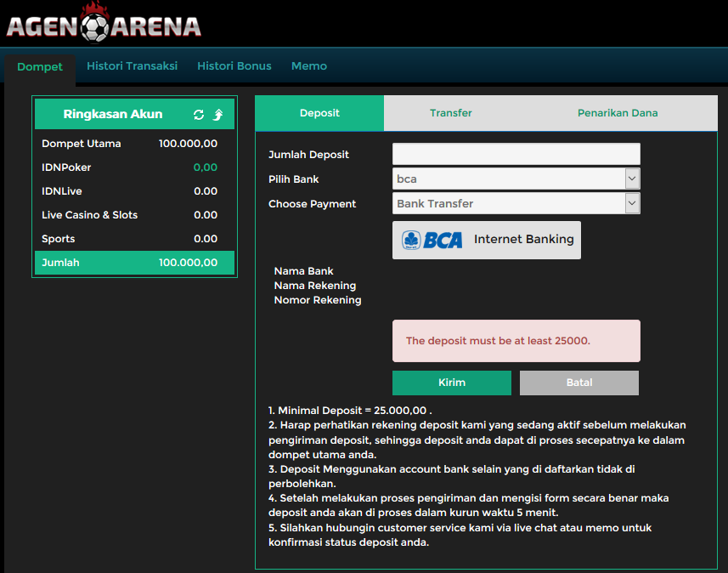Click the IDNLive row label
The height and width of the screenshot is (573, 728).
tap(62, 191)
